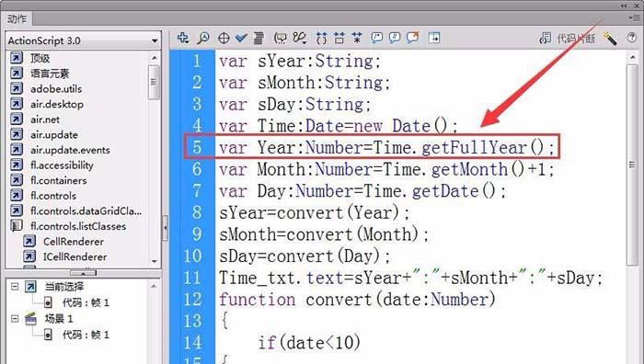Click the code editor scroll up arrow
The width and height of the screenshot is (644, 364).
[x=632, y=58]
